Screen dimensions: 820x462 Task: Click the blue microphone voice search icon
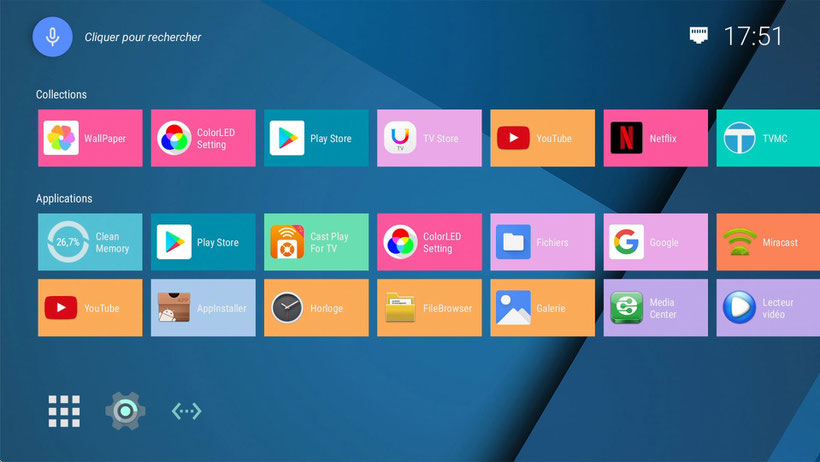click(x=52, y=37)
